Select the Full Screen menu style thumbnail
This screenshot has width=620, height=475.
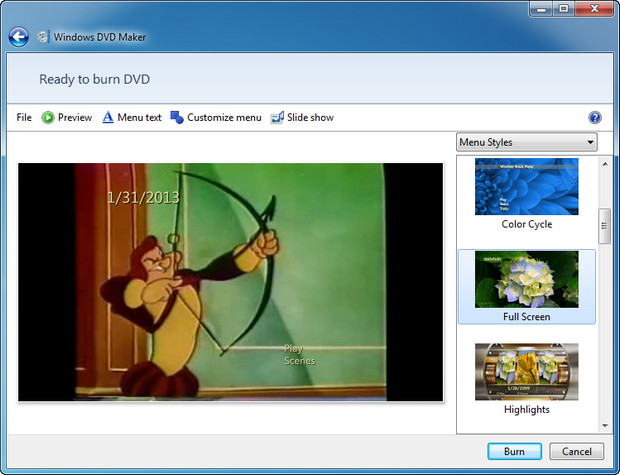point(527,279)
